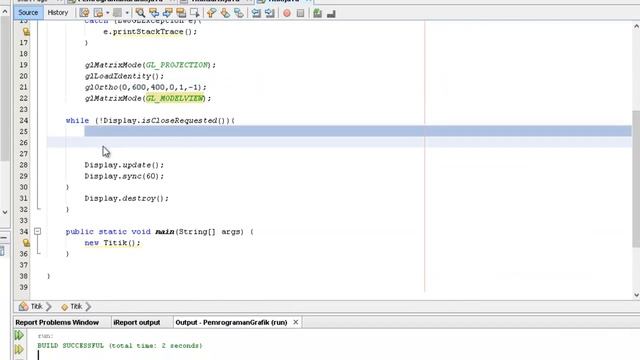Stop Macro Recording square icon

tap(300, 13)
